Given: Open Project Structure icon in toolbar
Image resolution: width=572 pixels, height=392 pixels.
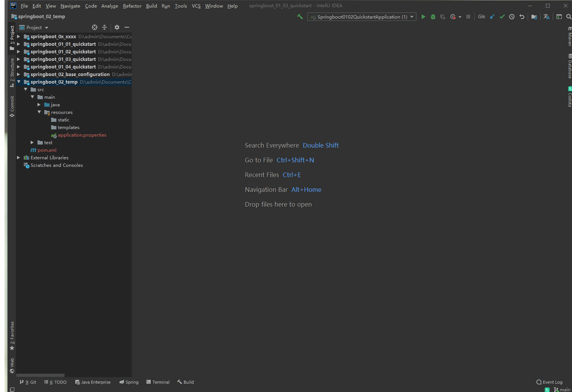Looking at the screenshot, I should [x=534, y=17].
